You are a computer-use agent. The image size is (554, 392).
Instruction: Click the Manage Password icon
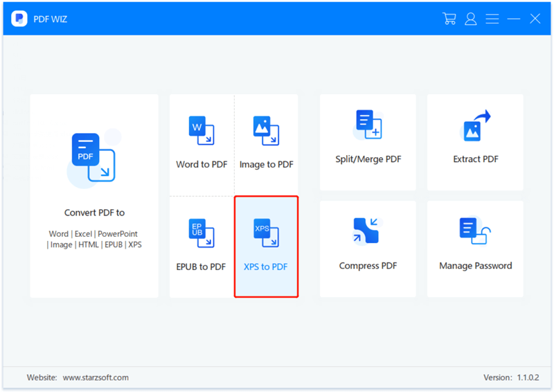tap(475, 231)
